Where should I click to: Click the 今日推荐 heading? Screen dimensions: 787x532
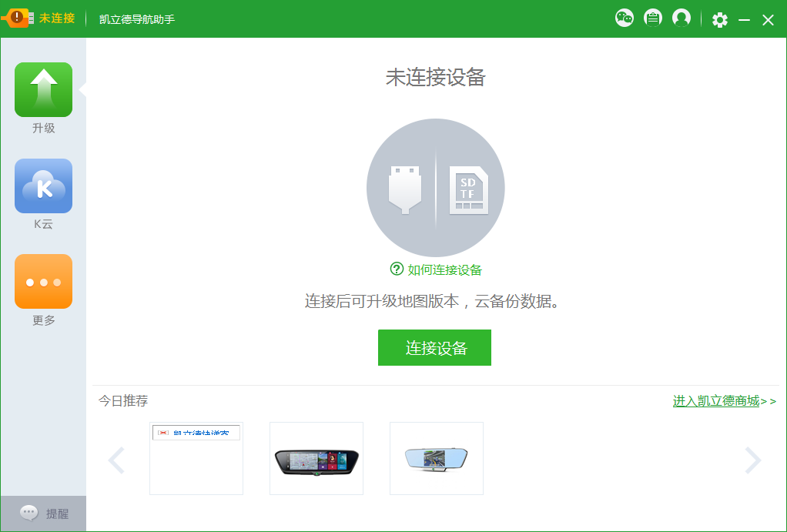coord(123,401)
